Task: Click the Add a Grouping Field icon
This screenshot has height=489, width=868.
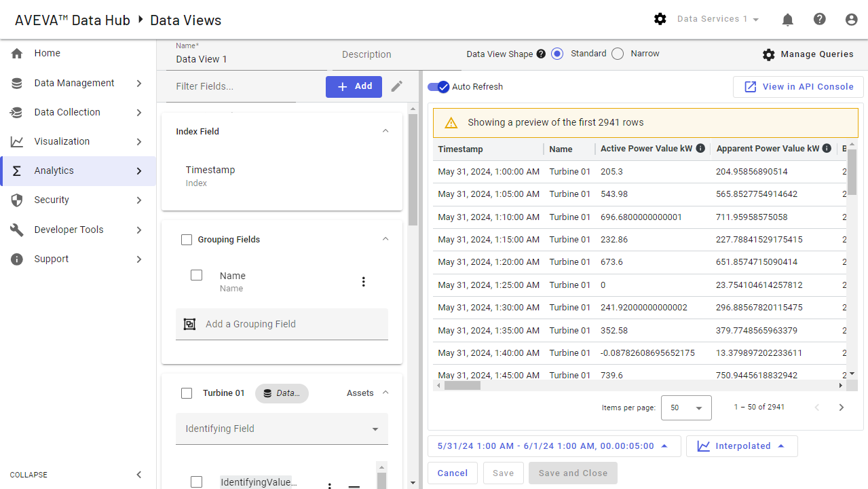Action: pyautogui.click(x=190, y=324)
